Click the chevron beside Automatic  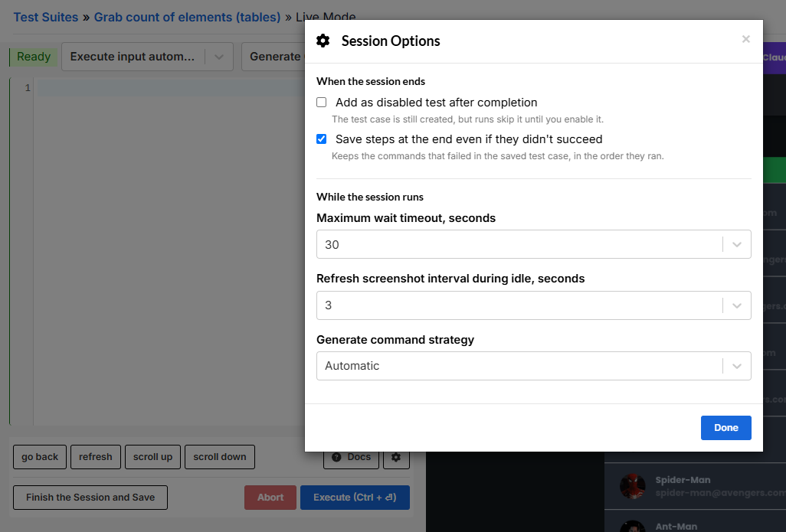pos(737,366)
